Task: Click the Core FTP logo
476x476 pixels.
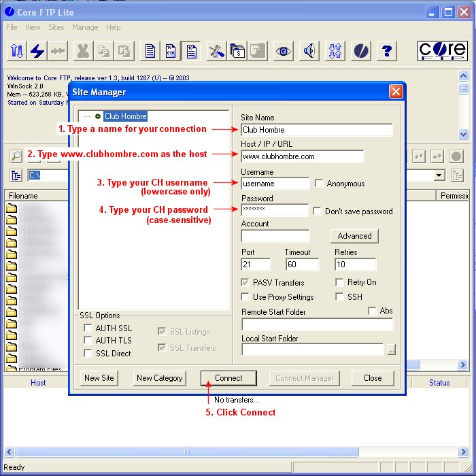Action: tap(442, 51)
